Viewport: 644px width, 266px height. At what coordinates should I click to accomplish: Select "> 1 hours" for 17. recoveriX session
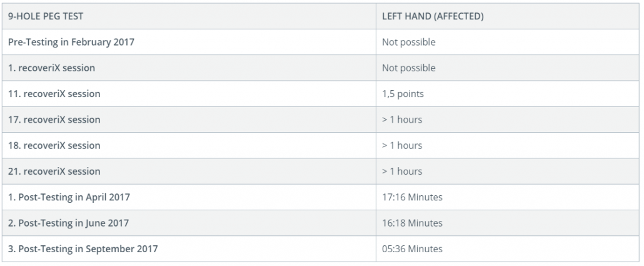point(402,120)
